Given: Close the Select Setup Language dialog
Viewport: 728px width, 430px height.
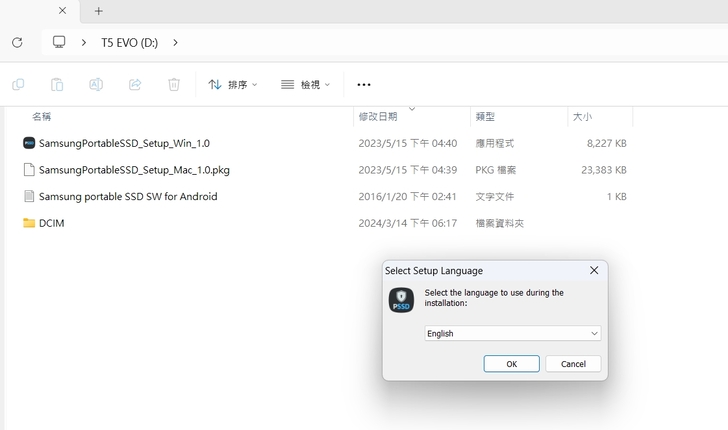Looking at the screenshot, I should pos(594,270).
